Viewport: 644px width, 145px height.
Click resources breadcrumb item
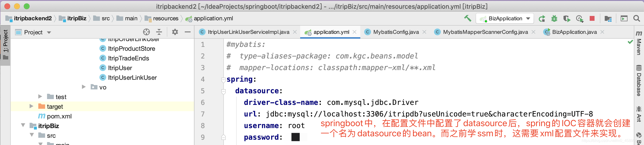[x=161, y=18]
